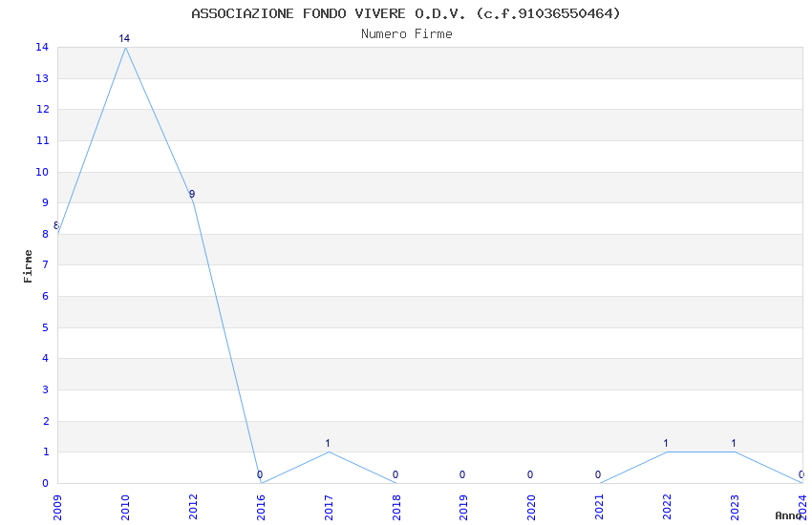Click the data label 9 at 2012 point

point(192,194)
